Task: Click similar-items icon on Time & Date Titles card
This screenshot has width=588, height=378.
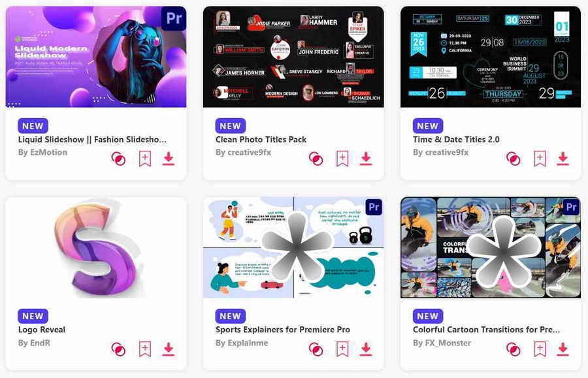Action: tap(514, 159)
